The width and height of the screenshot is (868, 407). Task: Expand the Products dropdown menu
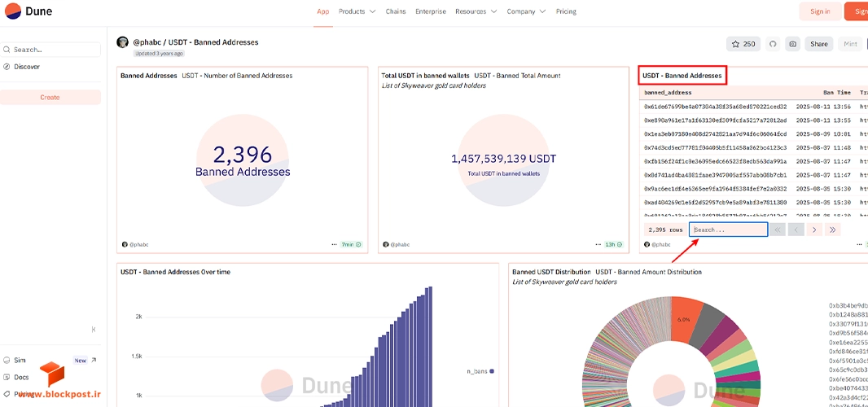pyautogui.click(x=357, y=11)
